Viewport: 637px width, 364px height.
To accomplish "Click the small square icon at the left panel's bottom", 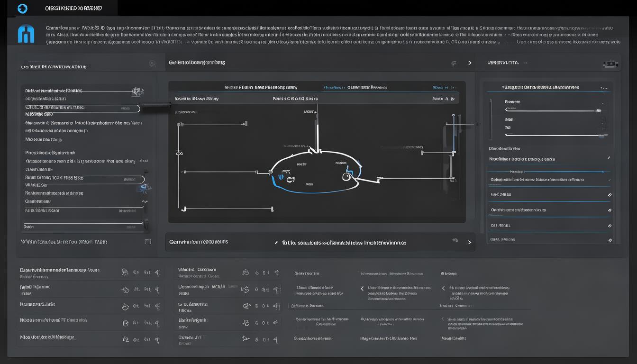I will [147, 241].
